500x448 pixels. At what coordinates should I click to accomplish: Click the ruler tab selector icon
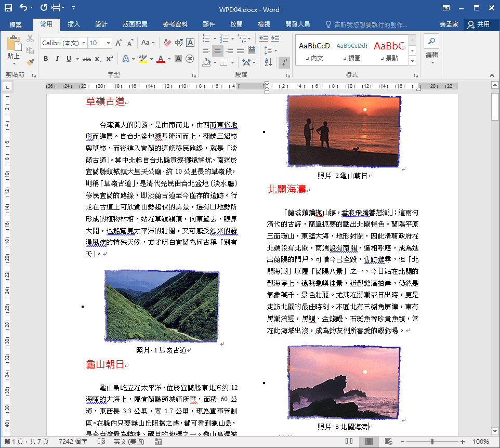point(7,86)
